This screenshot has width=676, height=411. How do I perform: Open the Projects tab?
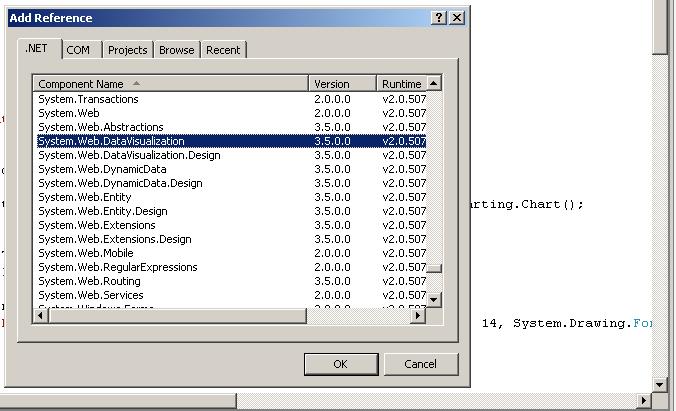click(128, 50)
